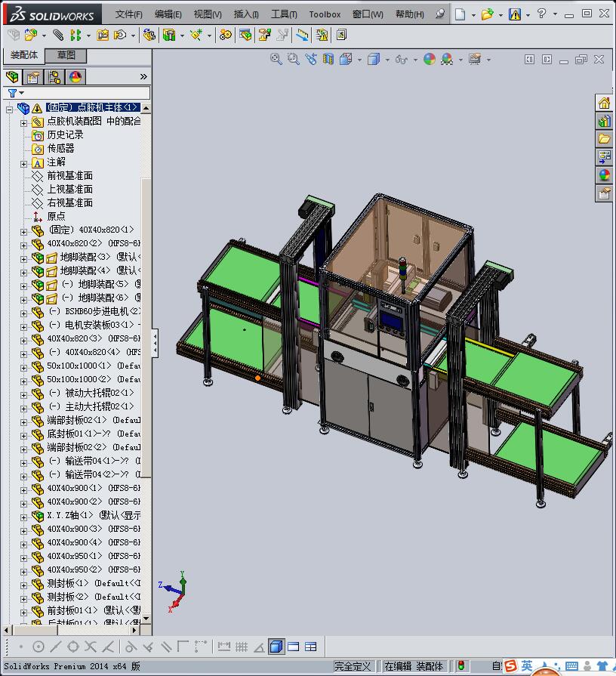Open the View Orientation cube icon
The width and height of the screenshot is (616, 676).
346,59
